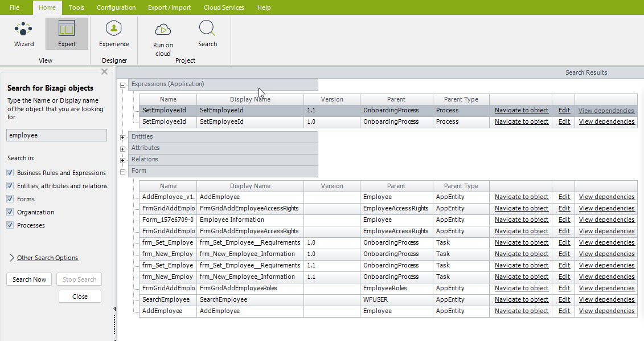
Task: Click the Search Now button
Action: 29,279
